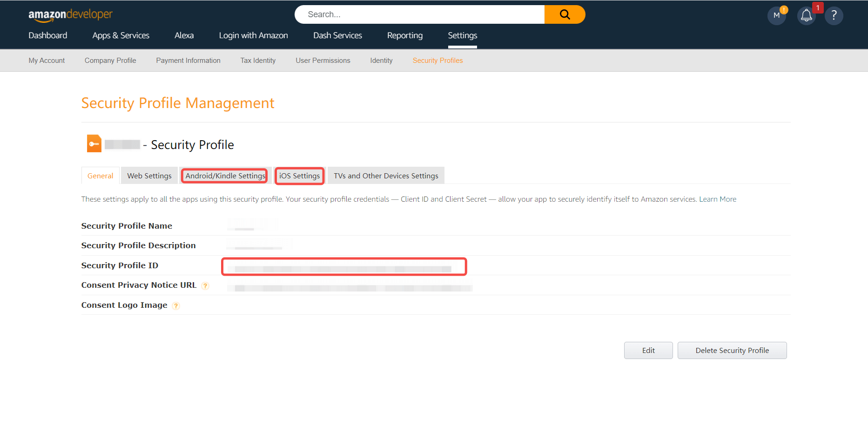Screen dimensions: 868x434
Task: Show help for Consent Privacy Notice URL
Action: pyautogui.click(x=205, y=286)
